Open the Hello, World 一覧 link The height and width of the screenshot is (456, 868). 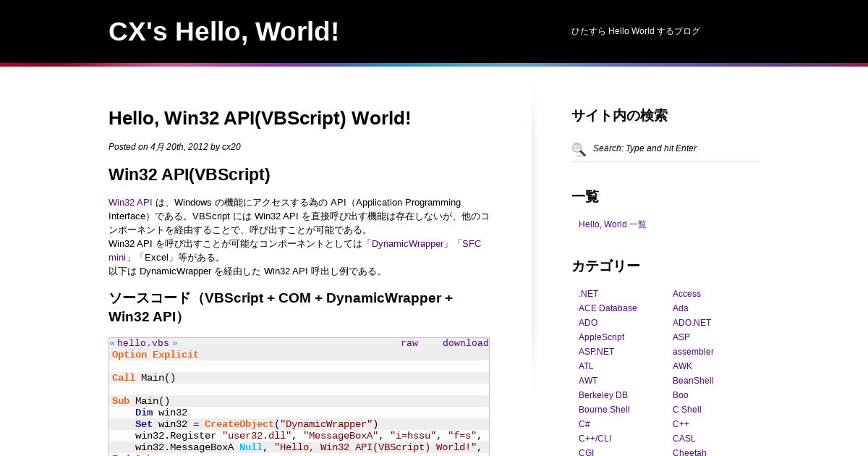(x=613, y=224)
